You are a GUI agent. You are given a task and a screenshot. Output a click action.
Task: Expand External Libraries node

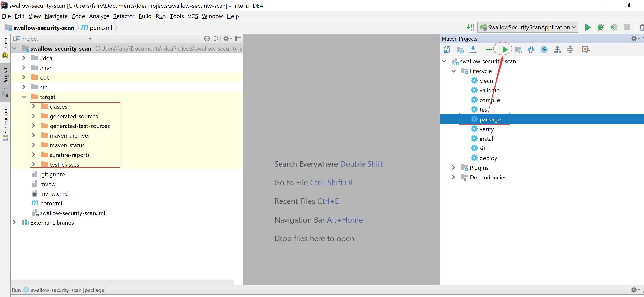tap(14, 223)
